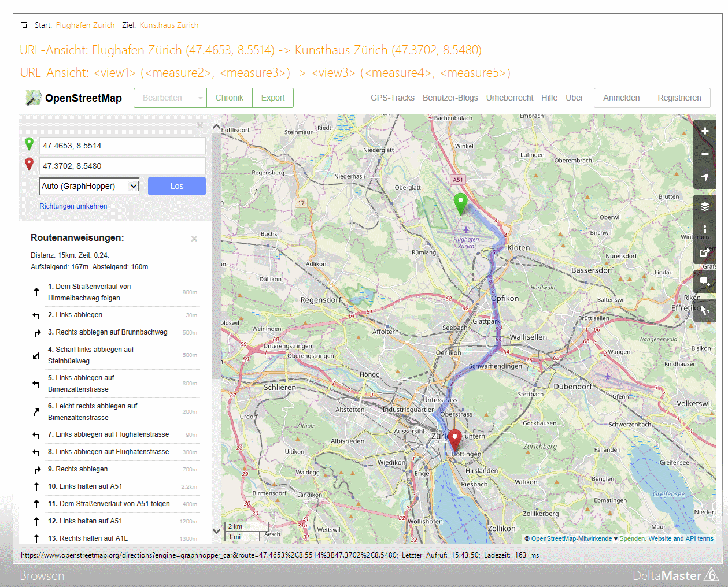728x587 pixels.
Task: Switch to the Chronik tab
Action: tap(230, 98)
